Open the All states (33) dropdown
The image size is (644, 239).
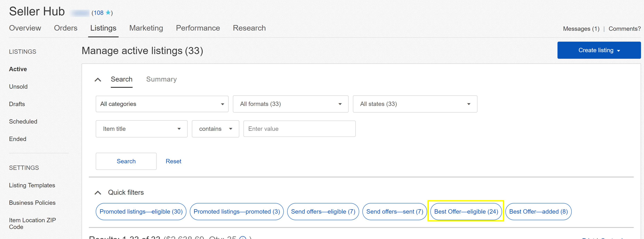point(415,104)
